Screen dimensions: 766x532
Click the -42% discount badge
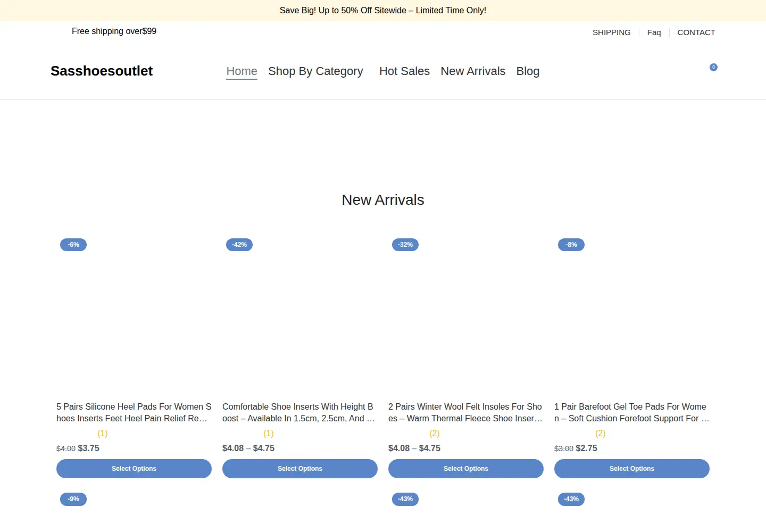pos(239,245)
